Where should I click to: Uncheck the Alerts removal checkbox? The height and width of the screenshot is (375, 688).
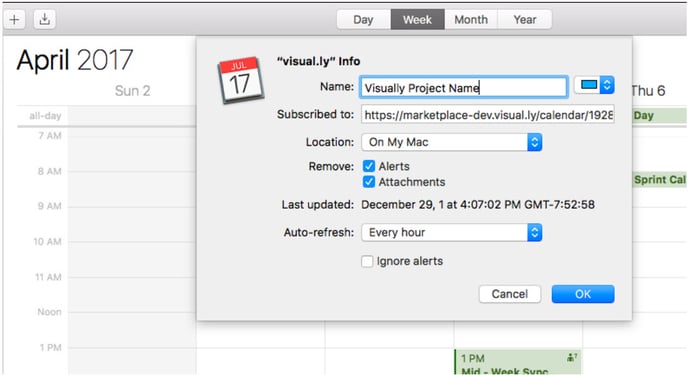pos(369,166)
